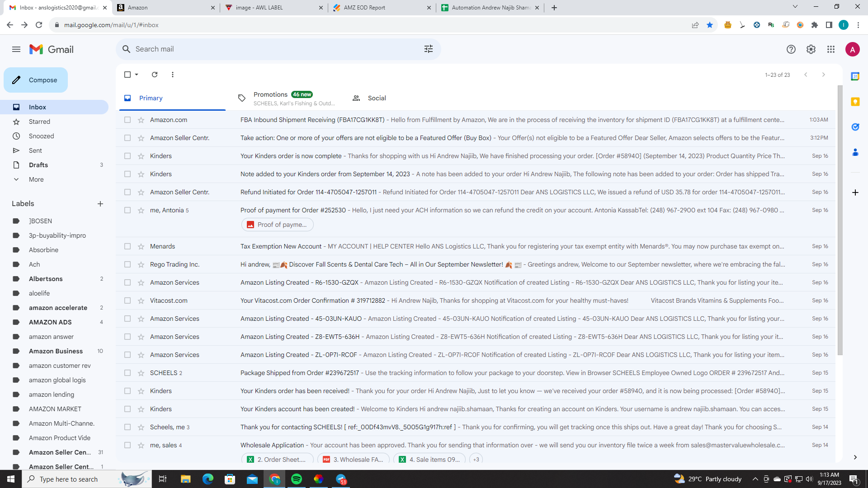Image resolution: width=868 pixels, height=488 pixels.
Task: Check the Rego Trading Inc. email
Action: [127, 264]
